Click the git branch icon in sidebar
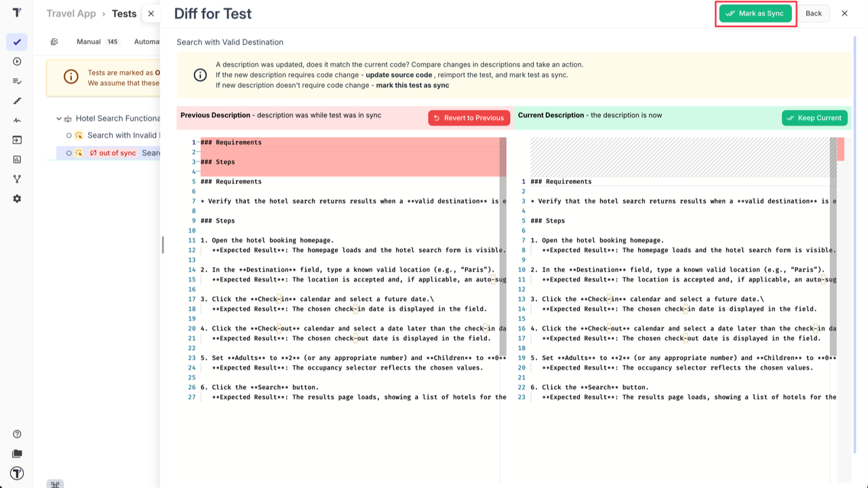868x488 pixels. click(17, 179)
